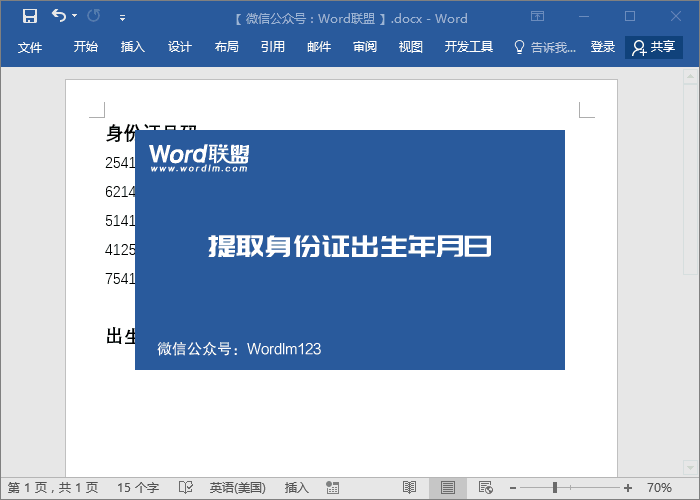This screenshot has height=500, width=700.
Task: Switch to the 视图 (View) tab
Action: 411,46
